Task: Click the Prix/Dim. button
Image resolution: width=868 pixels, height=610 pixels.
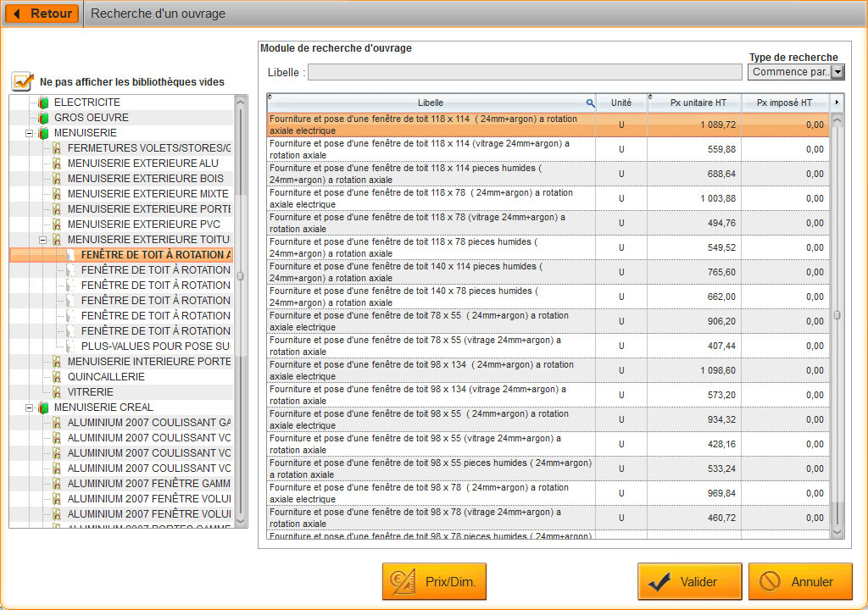Action: pos(434,582)
